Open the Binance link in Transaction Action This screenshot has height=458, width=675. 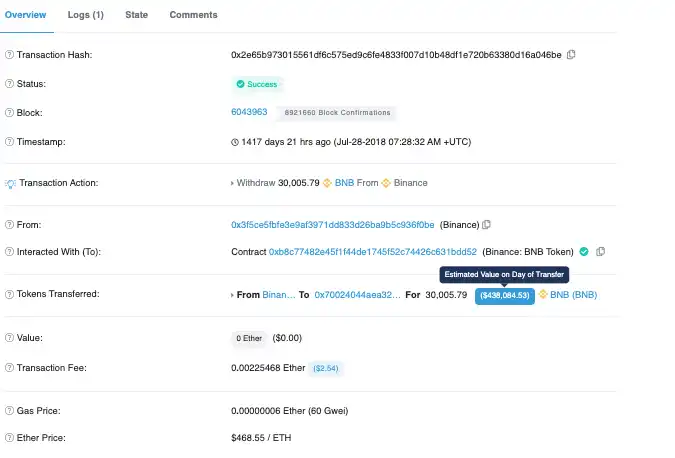point(411,183)
